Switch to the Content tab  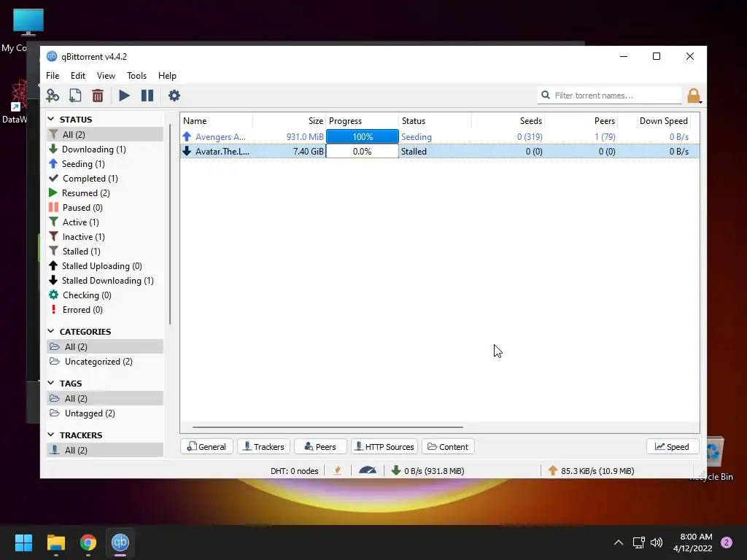tap(448, 447)
